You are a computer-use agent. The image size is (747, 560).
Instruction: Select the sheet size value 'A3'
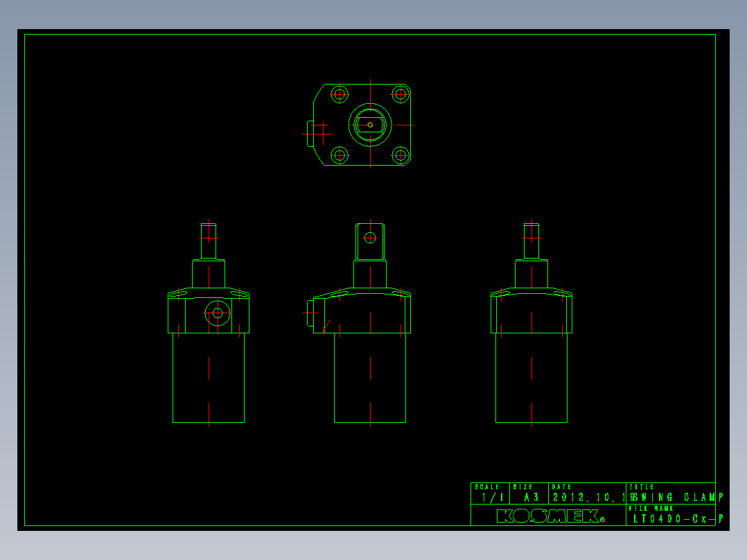(x=531, y=498)
